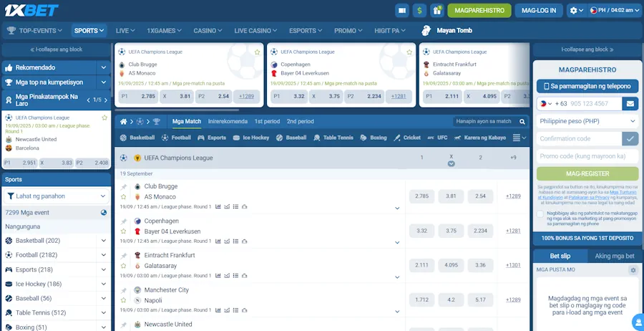Image resolution: width=644 pixels, height=331 pixels.
Task: Collapse the left block panel
Action: coord(57,49)
